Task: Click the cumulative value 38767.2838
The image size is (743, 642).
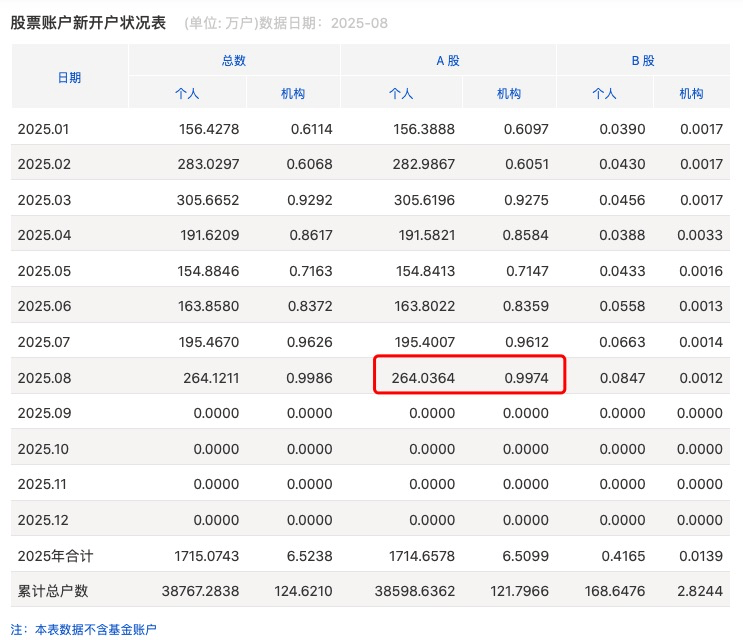Action: click(x=200, y=591)
